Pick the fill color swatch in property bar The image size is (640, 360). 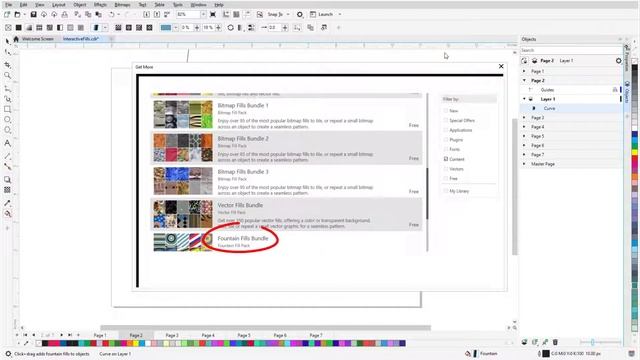tap(166, 28)
